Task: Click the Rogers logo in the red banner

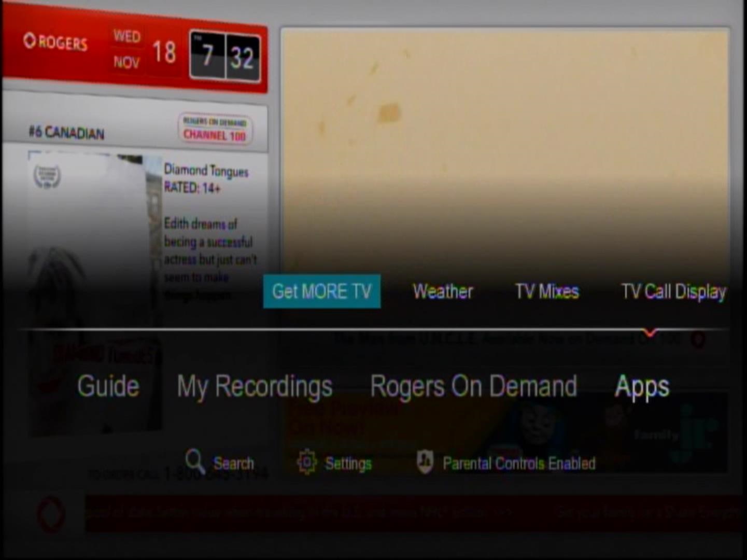Action: [55, 41]
